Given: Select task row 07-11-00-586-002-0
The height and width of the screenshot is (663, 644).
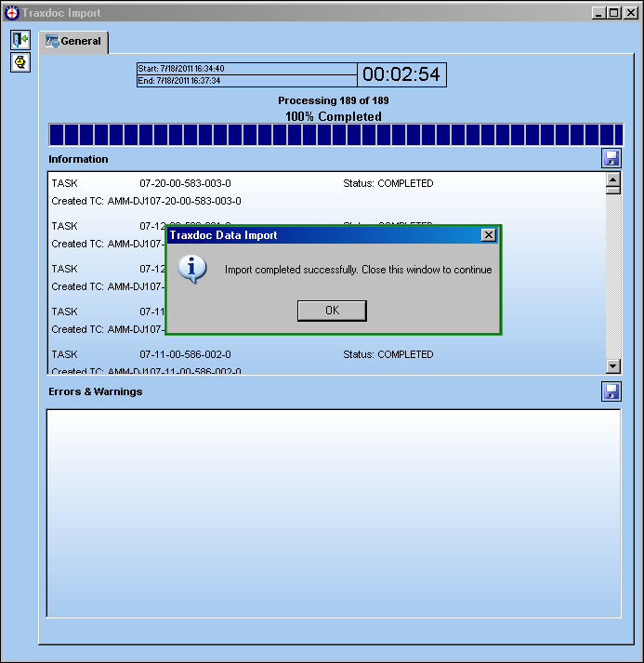Looking at the screenshot, I should click(x=243, y=354).
